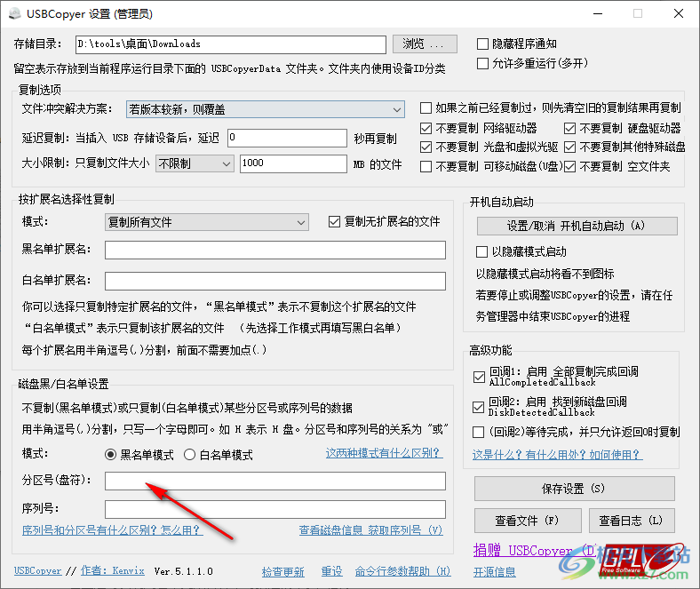700x589 pixels.
Task: Open 这是什么?有什么用处?如何使用? link
Action: click(557, 455)
